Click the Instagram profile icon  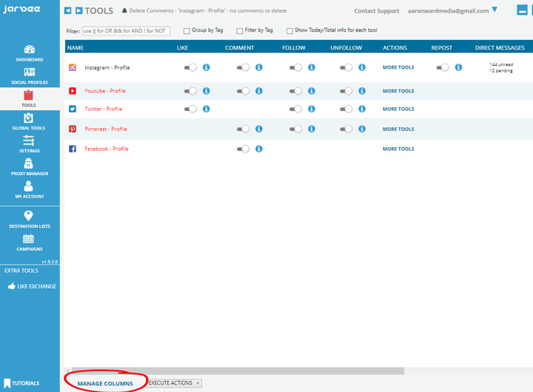[x=73, y=67]
